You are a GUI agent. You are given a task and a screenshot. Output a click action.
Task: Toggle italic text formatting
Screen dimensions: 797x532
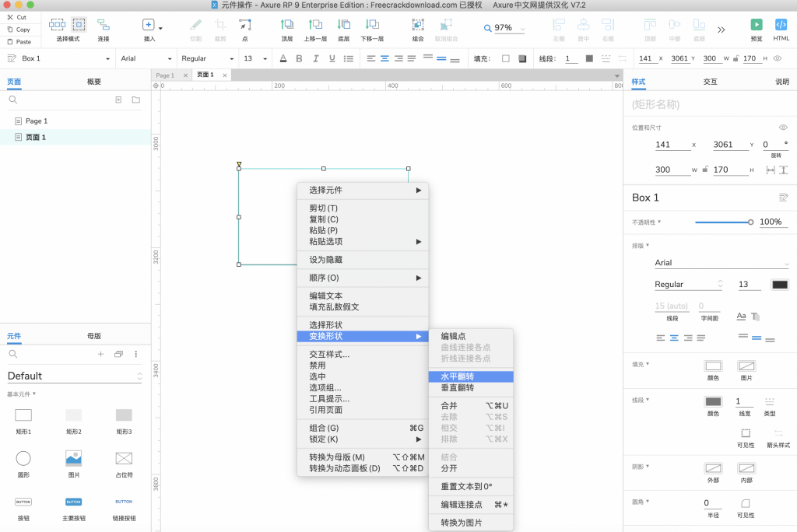coord(316,58)
